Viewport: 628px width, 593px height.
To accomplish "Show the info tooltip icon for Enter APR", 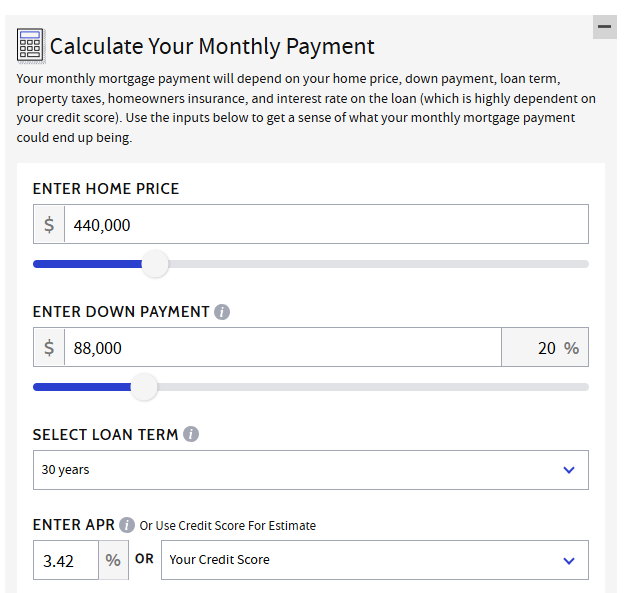I will (127, 525).
